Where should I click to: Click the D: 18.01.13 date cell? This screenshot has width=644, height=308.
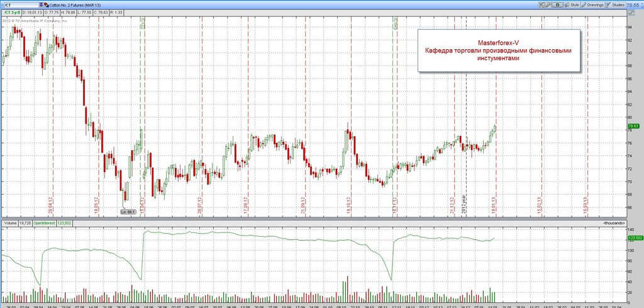click(x=31, y=13)
